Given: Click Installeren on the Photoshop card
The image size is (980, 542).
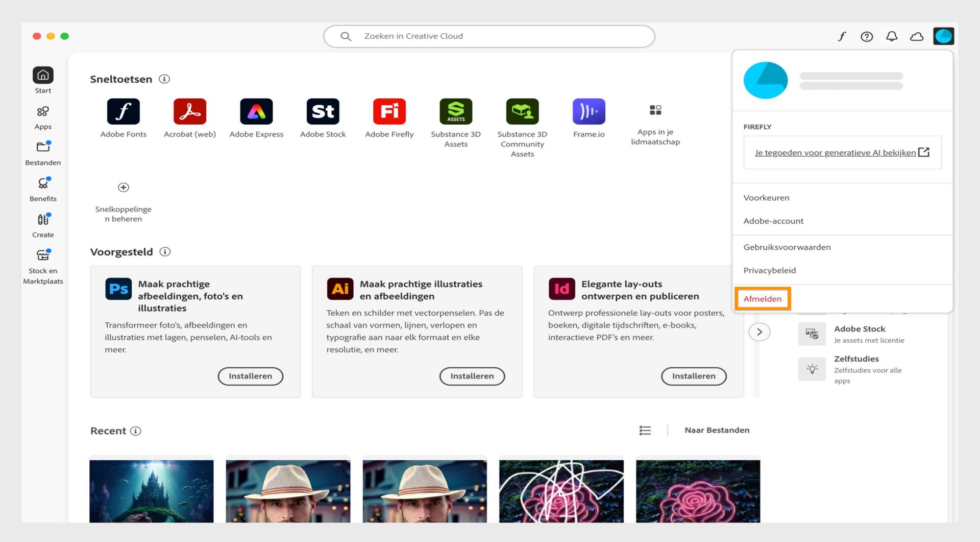Looking at the screenshot, I should pyautogui.click(x=250, y=376).
